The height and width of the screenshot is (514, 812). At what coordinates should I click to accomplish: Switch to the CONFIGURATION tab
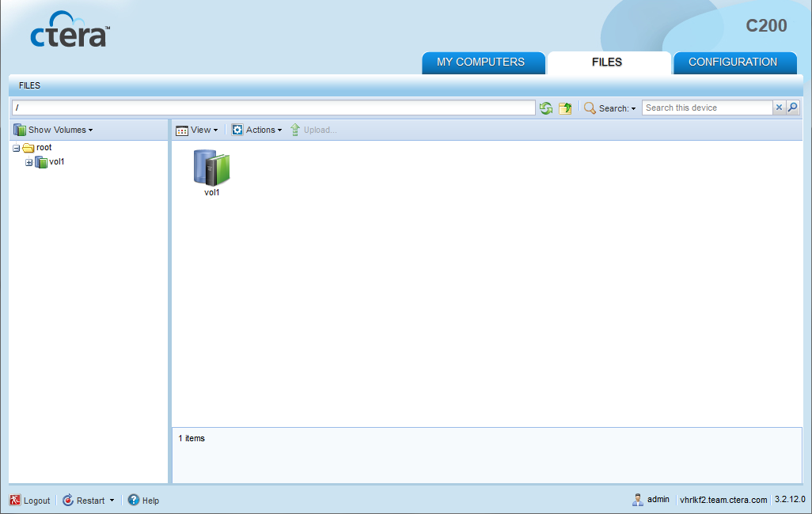tap(734, 62)
